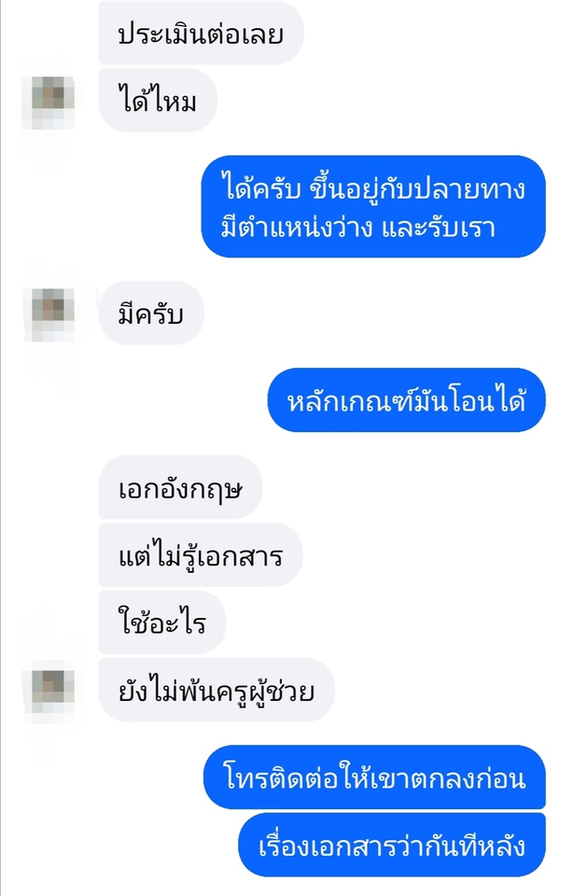The image size is (588, 896).
Task: Click the มีครับ reply bubble
Action: (x=151, y=314)
